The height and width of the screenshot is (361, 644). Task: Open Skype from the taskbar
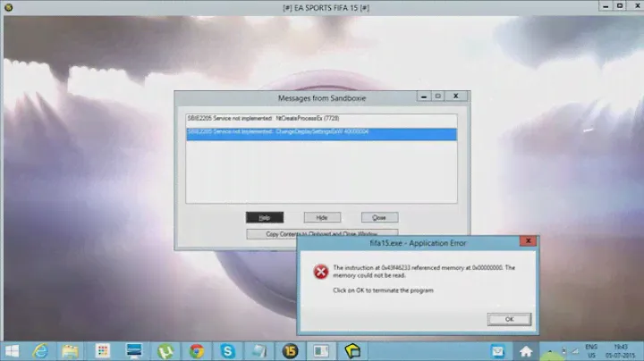[227, 349]
